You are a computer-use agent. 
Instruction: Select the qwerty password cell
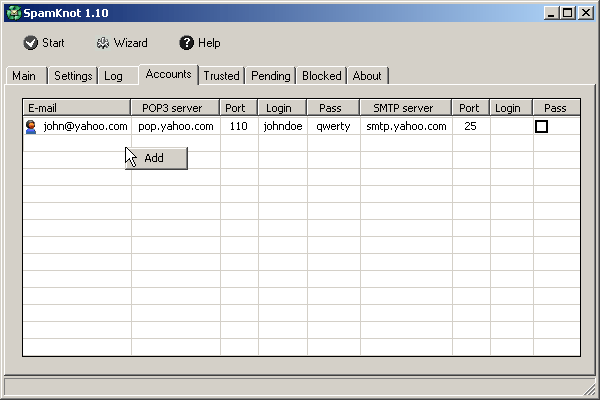pos(333,126)
